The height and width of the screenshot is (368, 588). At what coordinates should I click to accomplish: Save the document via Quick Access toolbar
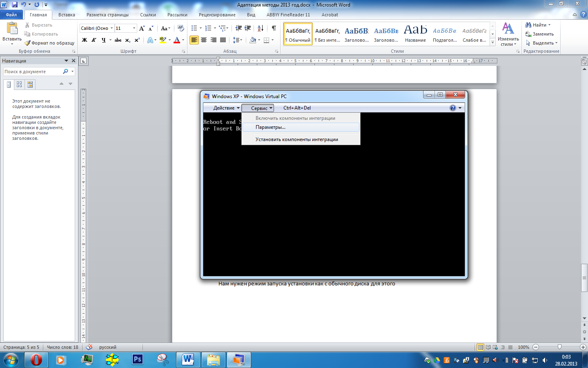click(x=15, y=4)
